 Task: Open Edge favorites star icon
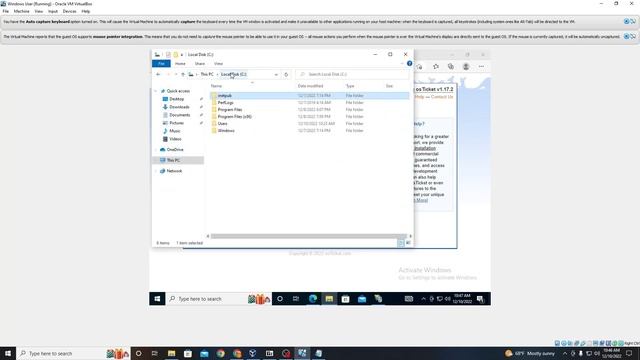pos(436,67)
